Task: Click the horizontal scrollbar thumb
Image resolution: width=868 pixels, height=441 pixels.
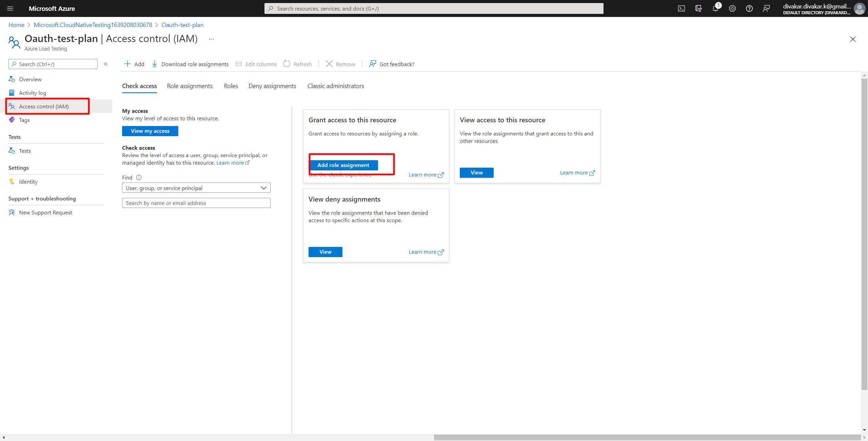Action: [x=648, y=438]
